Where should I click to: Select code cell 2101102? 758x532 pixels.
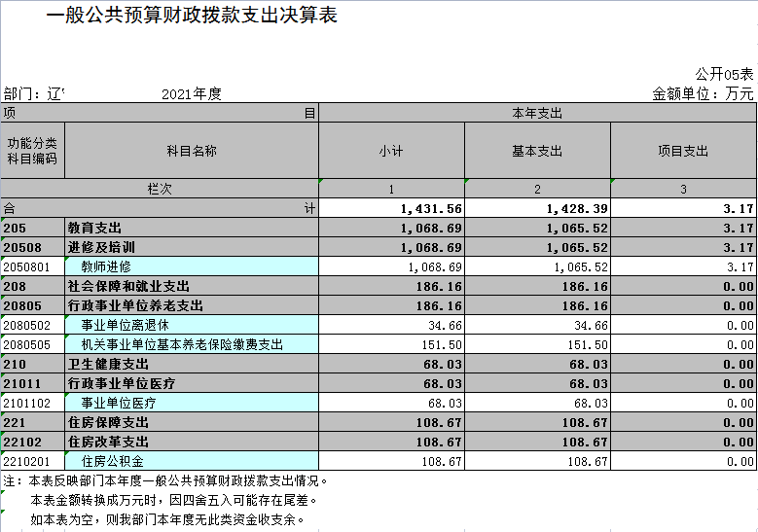pos(32,403)
